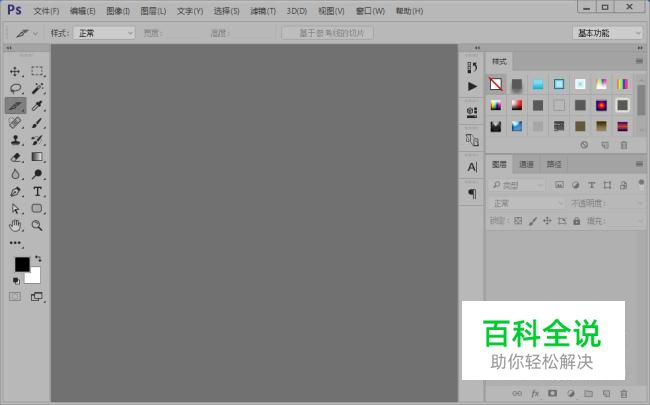This screenshot has height=405, width=650.
Task: Click the link layers icon
Action: (517, 393)
